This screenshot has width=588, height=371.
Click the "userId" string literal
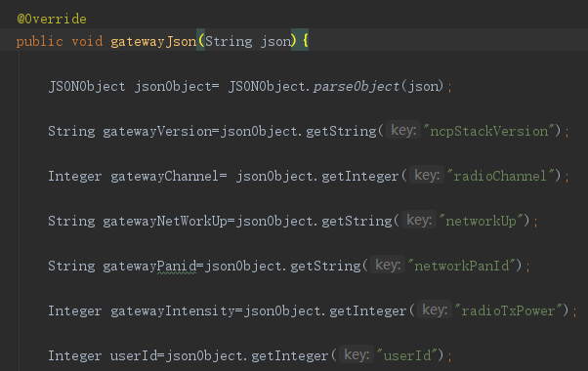(407, 356)
